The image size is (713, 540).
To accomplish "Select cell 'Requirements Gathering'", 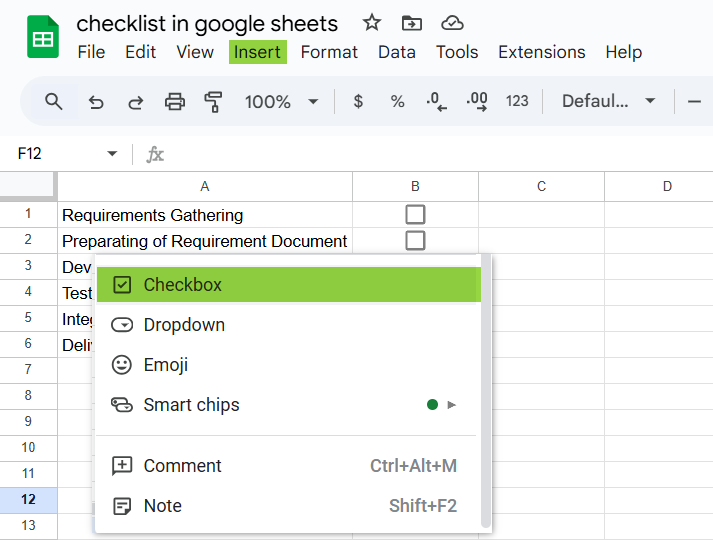I will 205,215.
